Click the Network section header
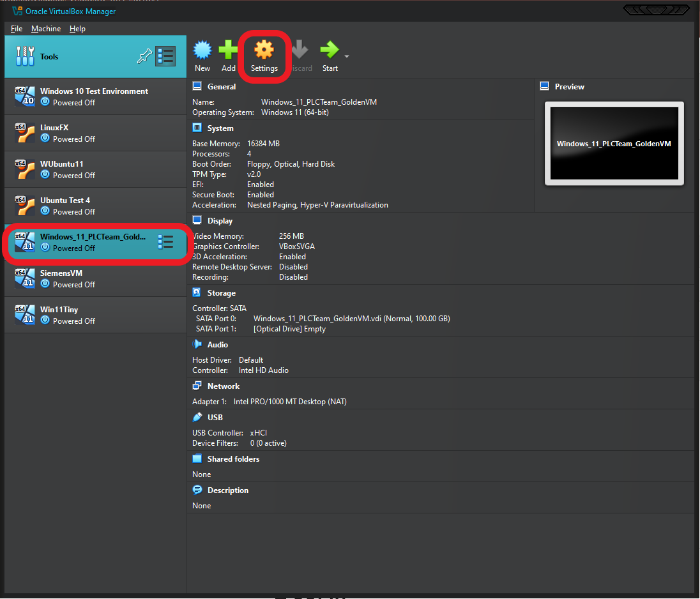The image size is (700, 599). coord(223,386)
